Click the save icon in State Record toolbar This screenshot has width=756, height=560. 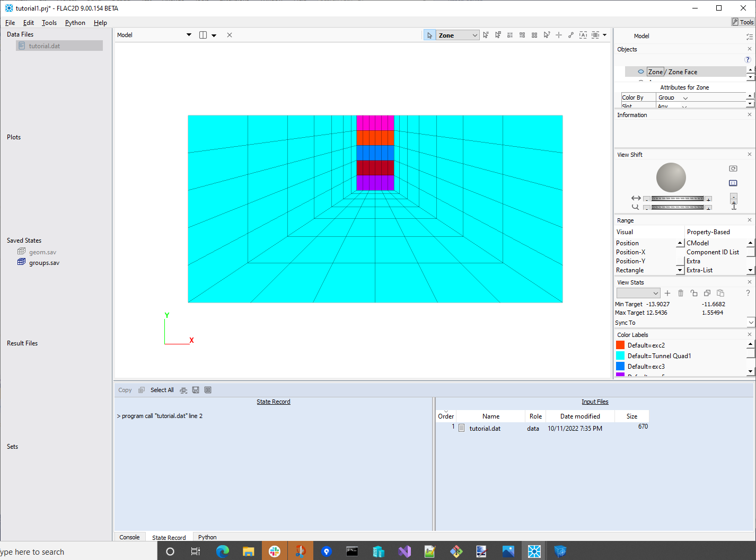(x=196, y=390)
